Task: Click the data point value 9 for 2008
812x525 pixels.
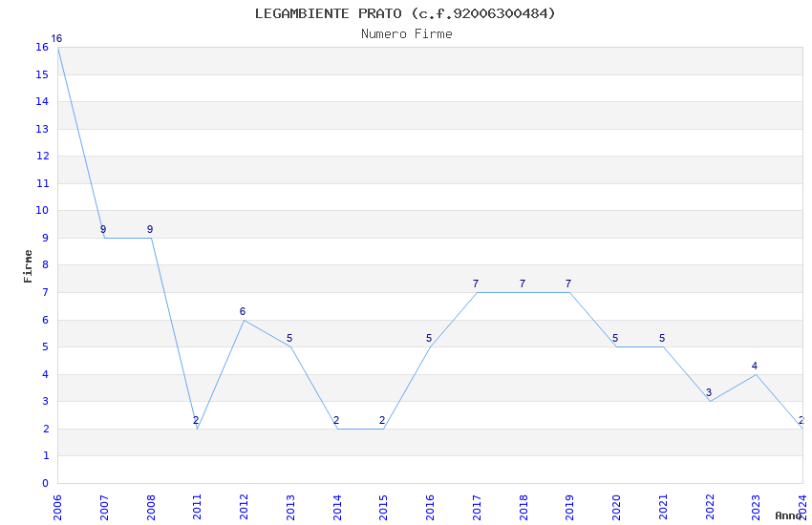Action: point(150,229)
